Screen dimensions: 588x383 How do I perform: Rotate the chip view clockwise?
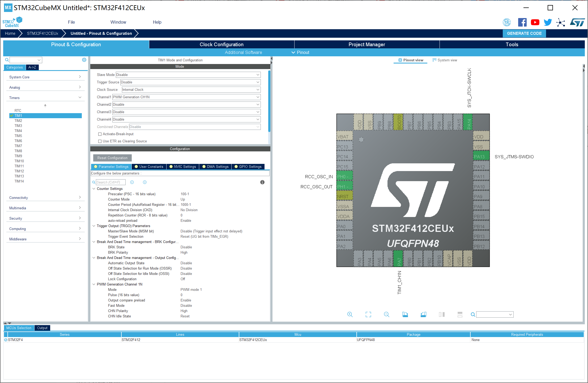[x=405, y=314]
